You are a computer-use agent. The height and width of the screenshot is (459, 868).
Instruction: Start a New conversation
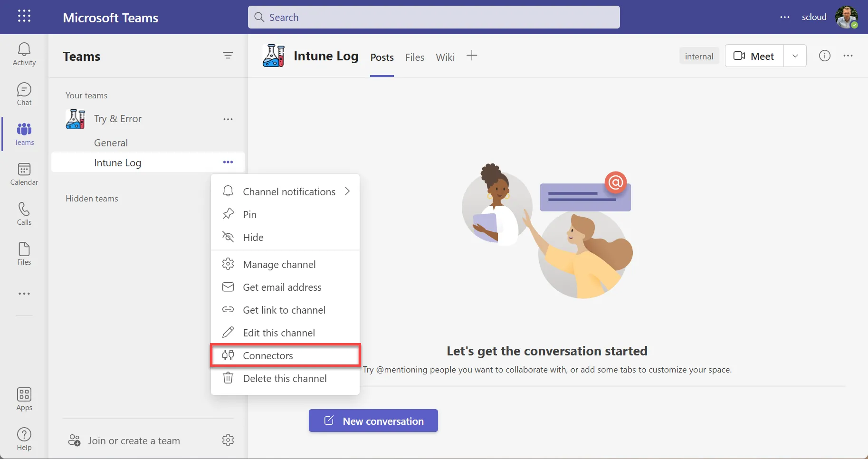point(373,421)
